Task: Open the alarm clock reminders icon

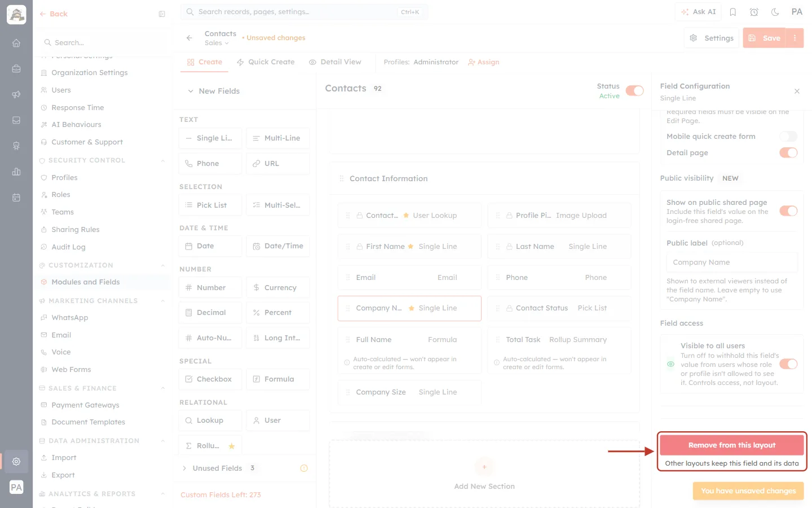Action: click(x=754, y=12)
